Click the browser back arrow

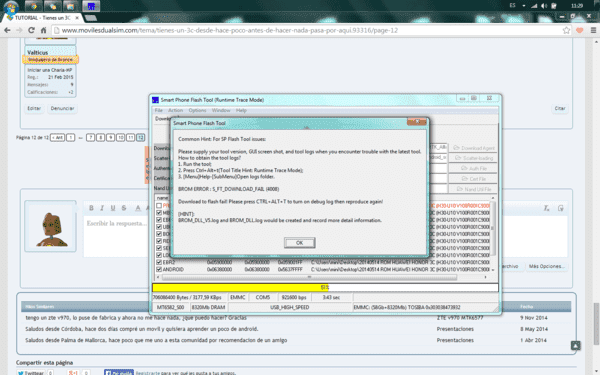(x=7, y=30)
